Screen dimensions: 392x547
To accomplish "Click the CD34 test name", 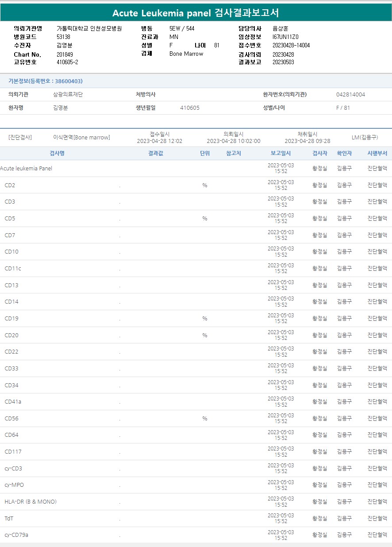I will (x=12, y=385).
